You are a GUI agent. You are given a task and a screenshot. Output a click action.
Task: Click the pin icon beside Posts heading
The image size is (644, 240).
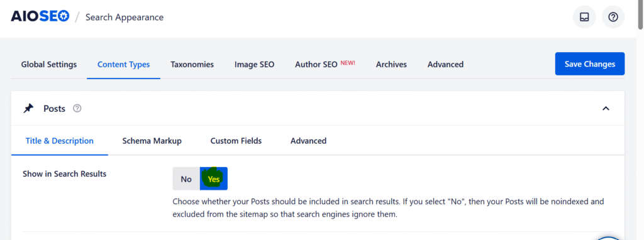click(x=28, y=109)
